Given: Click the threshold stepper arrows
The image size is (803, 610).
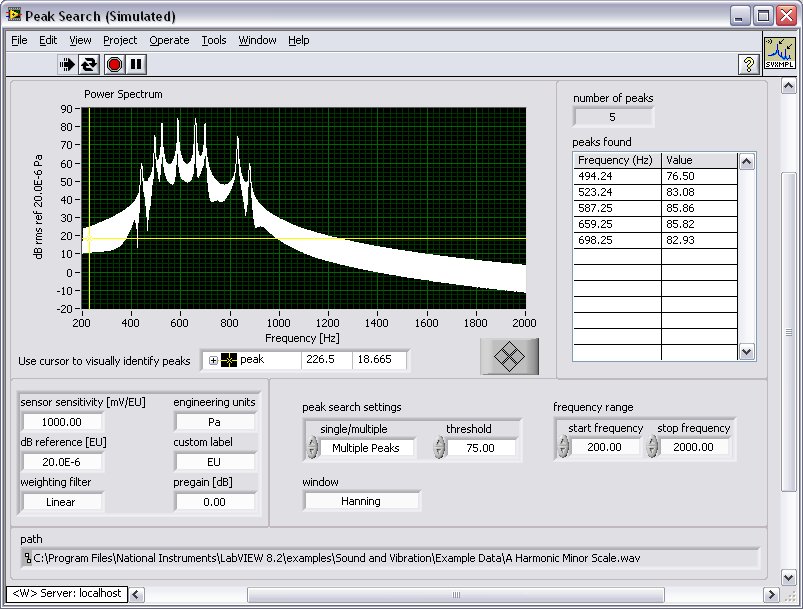Looking at the screenshot, I should (439, 447).
